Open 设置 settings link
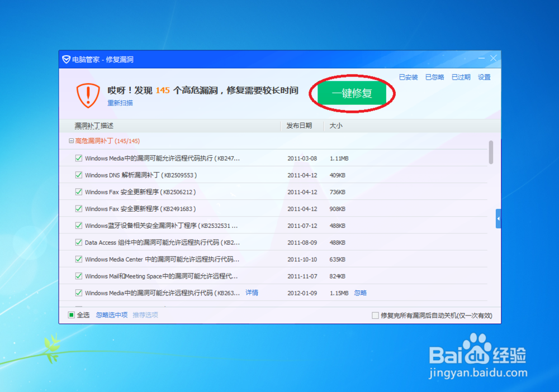 (x=484, y=77)
